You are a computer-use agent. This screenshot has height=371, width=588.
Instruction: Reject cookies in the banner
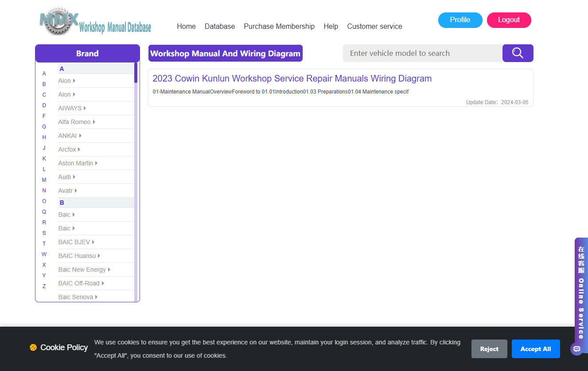tap(489, 349)
